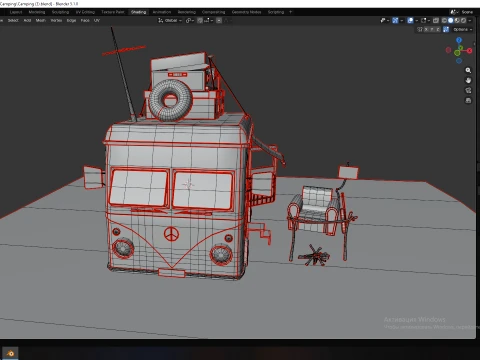Click the sidebar toggle arrow at viewport edge

click(474, 44)
